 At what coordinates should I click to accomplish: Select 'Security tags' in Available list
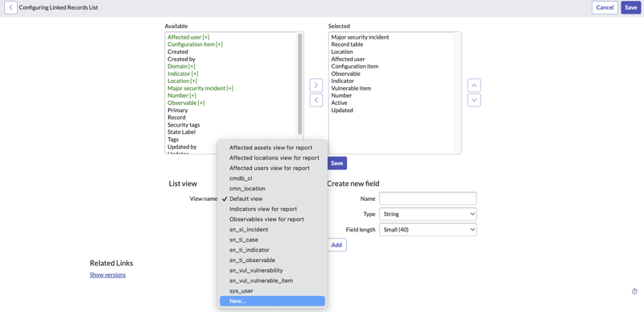click(x=184, y=124)
